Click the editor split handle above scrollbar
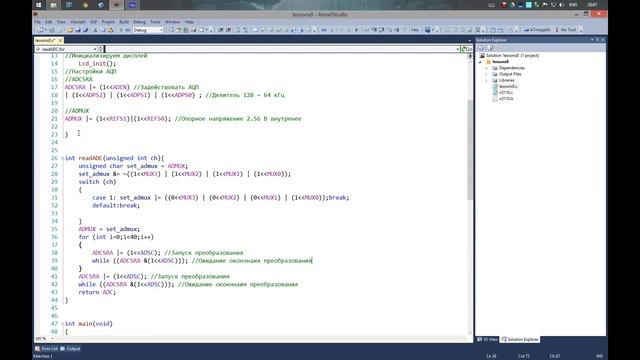This screenshot has width=640, height=360. tap(470, 56)
